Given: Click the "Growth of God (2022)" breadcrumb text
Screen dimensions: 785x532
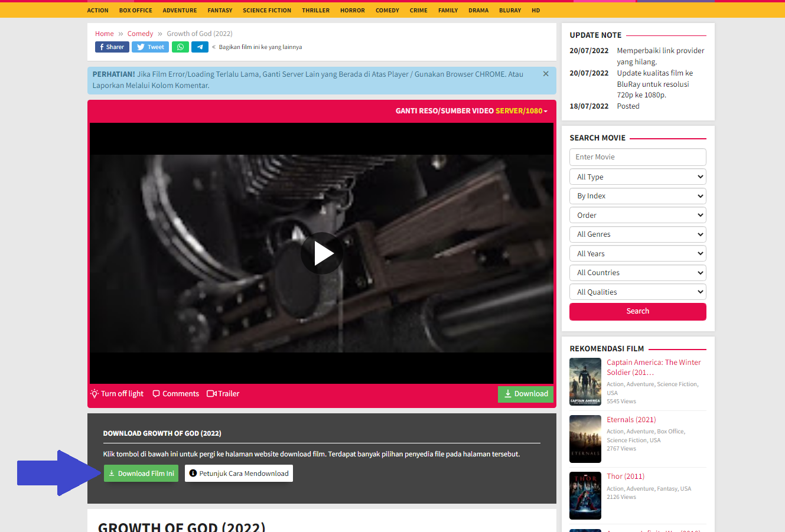Looking at the screenshot, I should (200, 34).
